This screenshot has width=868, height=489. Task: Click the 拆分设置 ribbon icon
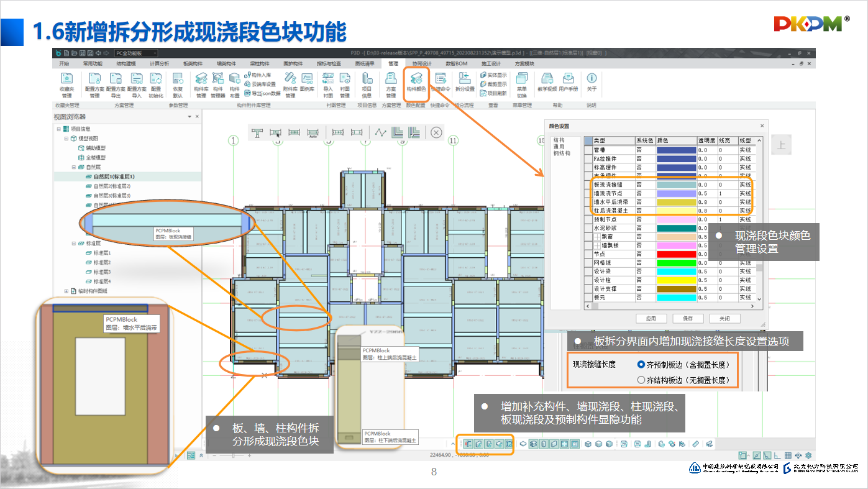tap(465, 81)
